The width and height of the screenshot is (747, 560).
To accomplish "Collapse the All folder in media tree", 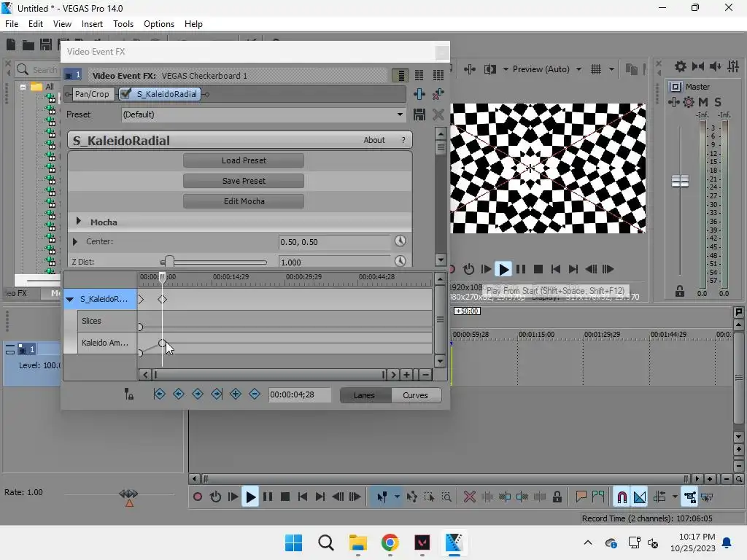I will pos(23,87).
